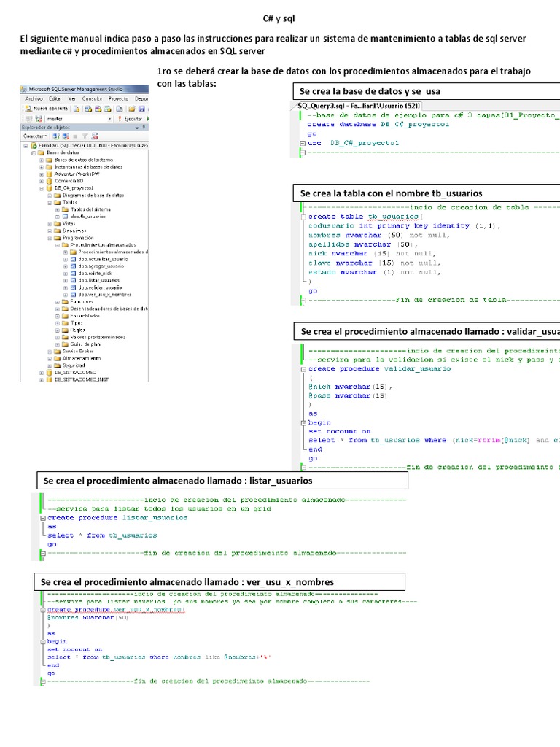560x747 pixels.
Task: Click the dbo.tb_usuarios table icon
Action: tap(65, 216)
